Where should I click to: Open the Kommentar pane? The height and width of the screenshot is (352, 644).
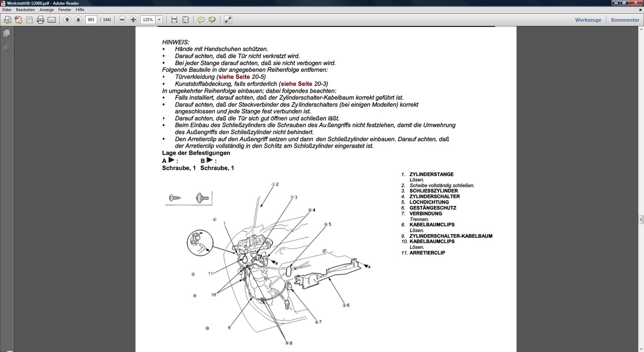625,20
